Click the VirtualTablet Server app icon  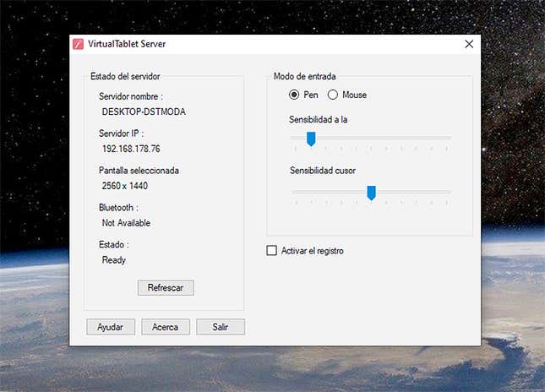point(79,44)
